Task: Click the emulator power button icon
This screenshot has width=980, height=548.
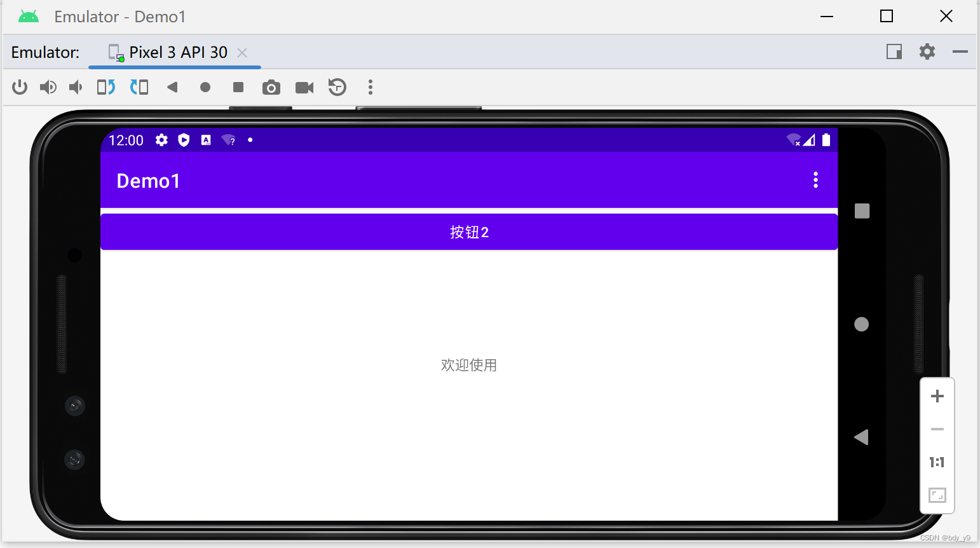Action: coord(20,87)
